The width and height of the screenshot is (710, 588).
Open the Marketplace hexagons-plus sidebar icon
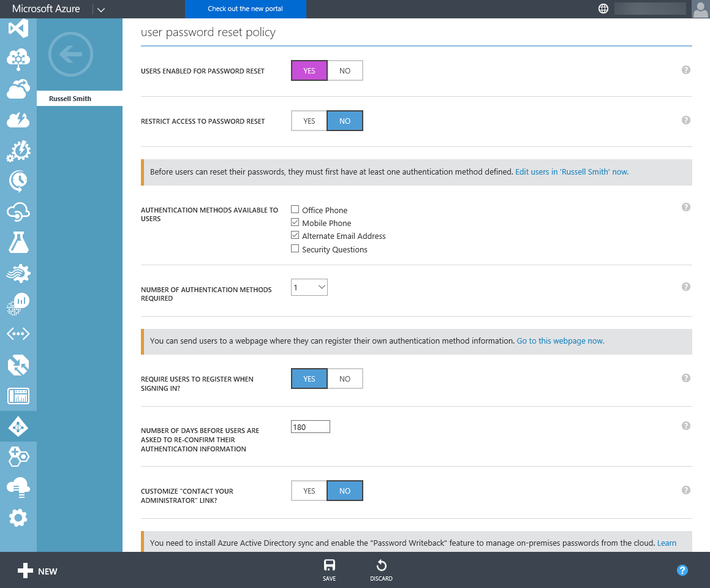point(18,457)
